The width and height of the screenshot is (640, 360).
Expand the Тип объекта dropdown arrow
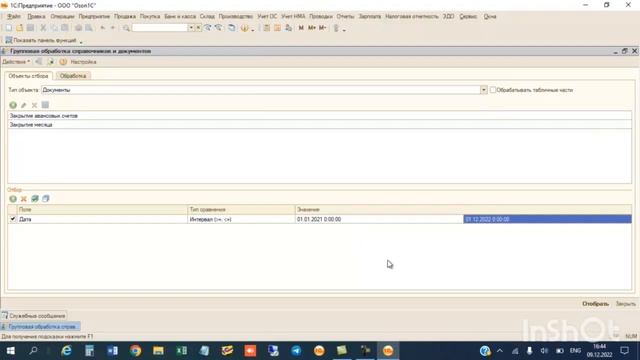click(x=484, y=90)
